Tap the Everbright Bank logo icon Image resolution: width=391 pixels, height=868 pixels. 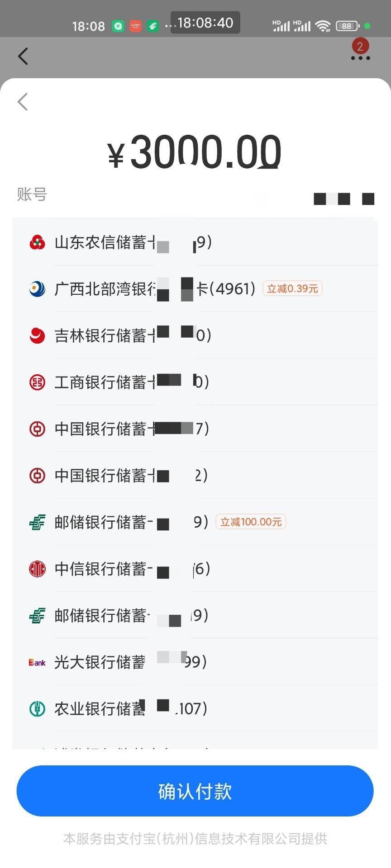(37, 662)
